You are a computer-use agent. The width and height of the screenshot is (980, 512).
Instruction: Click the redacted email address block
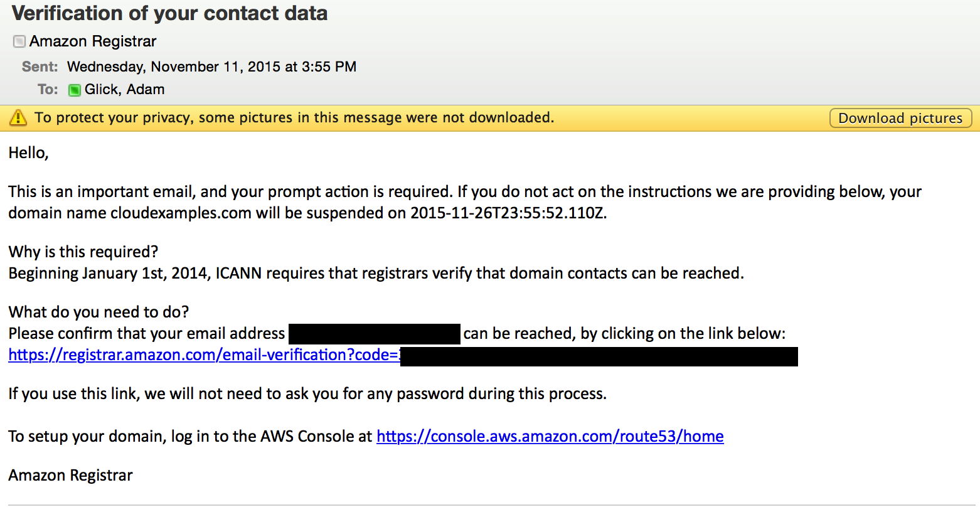(x=374, y=333)
